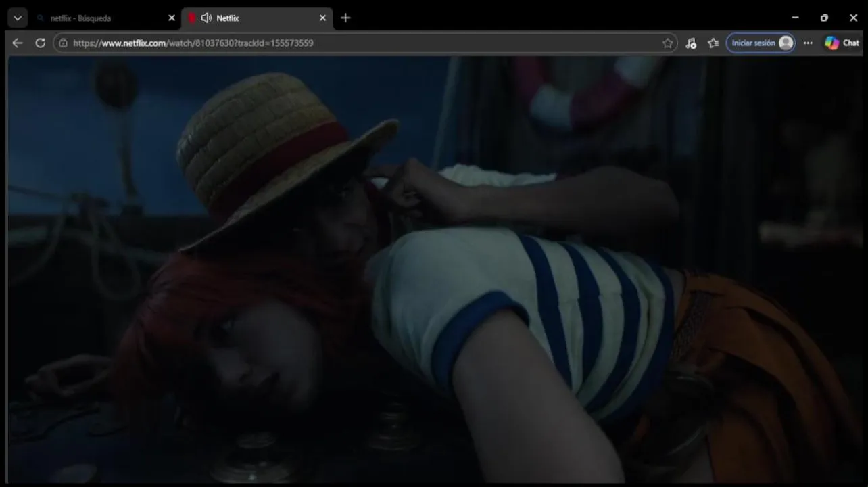868x487 pixels.
Task: Open the Copilot Chat button
Action: (842, 43)
